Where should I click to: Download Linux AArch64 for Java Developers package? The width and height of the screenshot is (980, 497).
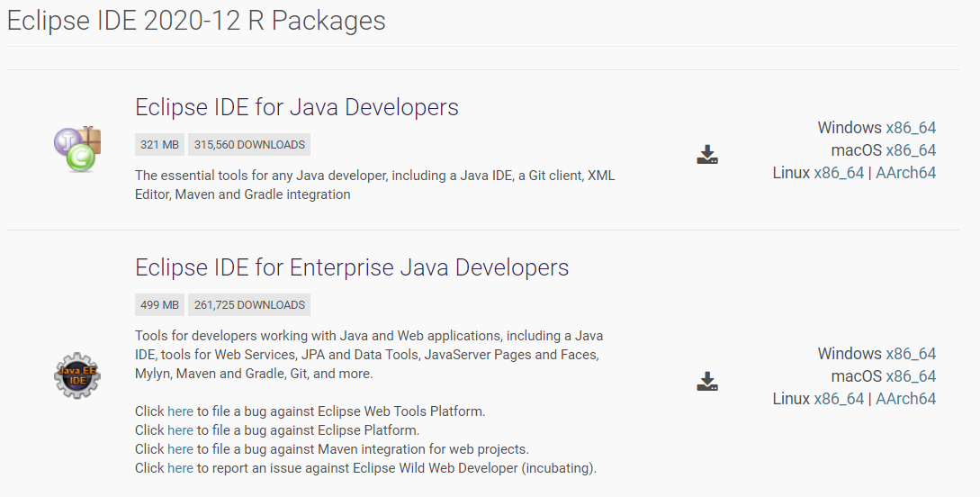(905, 173)
